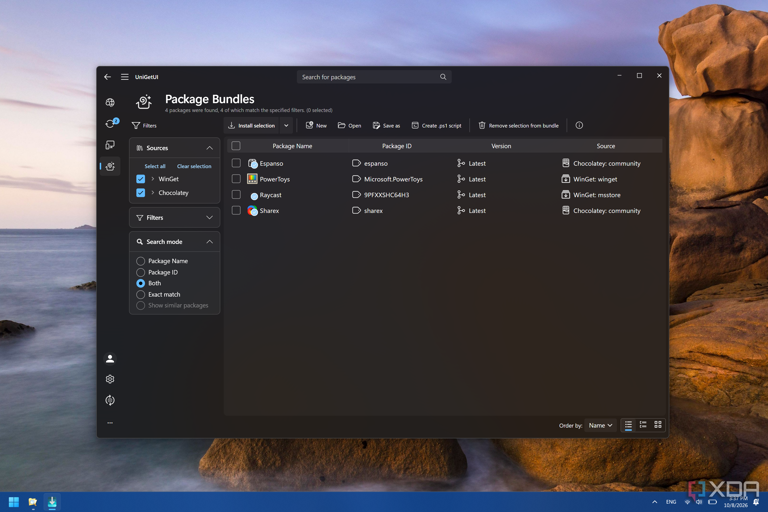Open an existing bundle
Viewport: 768px width, 512px height.
[349, 125]
